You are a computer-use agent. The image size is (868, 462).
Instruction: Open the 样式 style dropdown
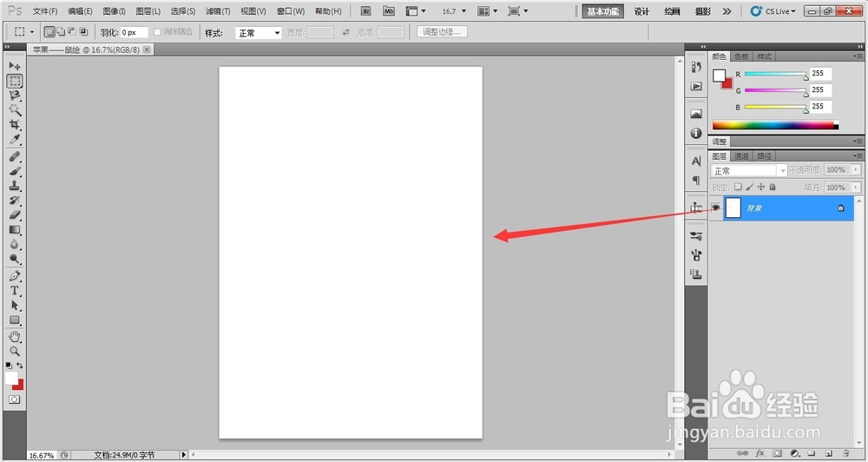point(259,33)
